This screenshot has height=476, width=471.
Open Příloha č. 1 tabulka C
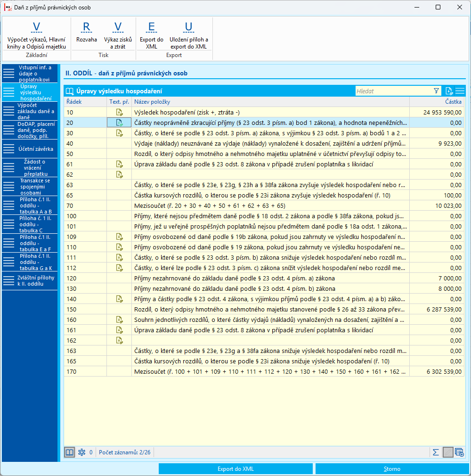[30, 224]
